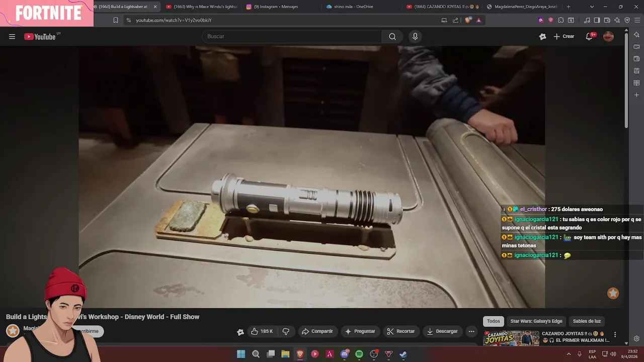Click the Descargar download button

point(442,331)
